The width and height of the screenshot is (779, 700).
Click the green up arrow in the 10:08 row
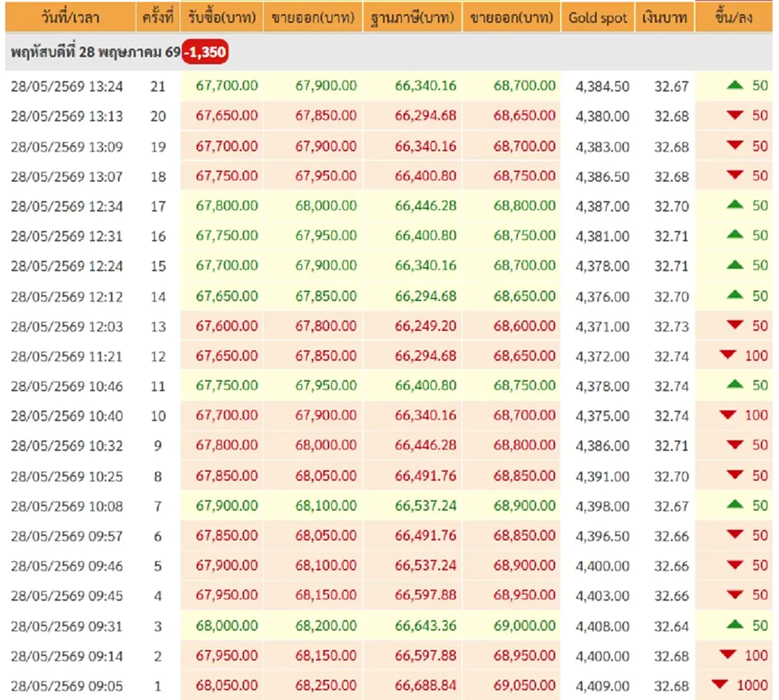[735, 505]
